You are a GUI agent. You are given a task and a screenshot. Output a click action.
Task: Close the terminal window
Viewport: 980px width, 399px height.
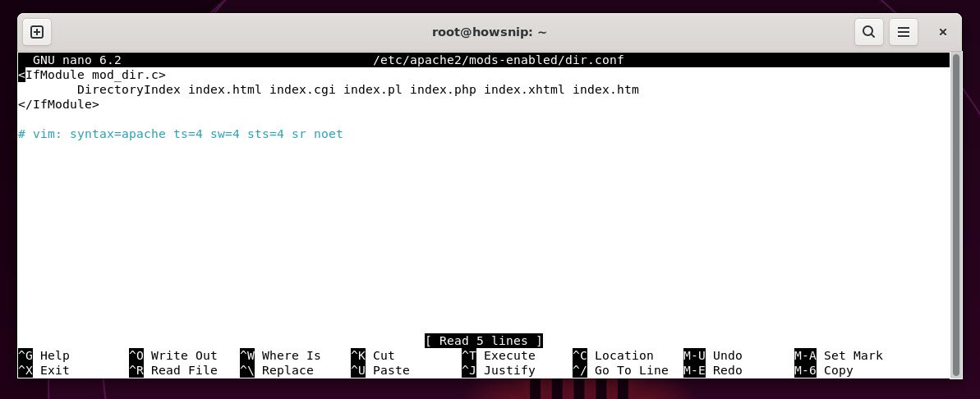click(x=943, y=32)
